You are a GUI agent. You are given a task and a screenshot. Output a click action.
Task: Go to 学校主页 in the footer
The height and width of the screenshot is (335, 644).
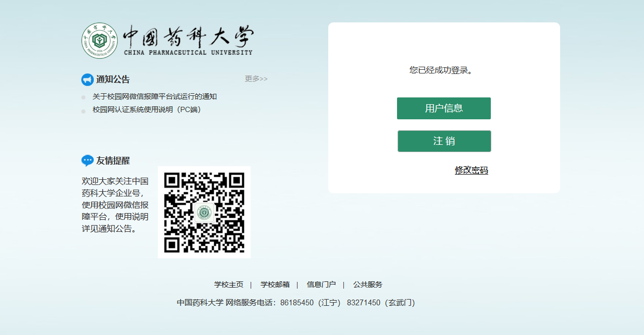pos(229,284)
